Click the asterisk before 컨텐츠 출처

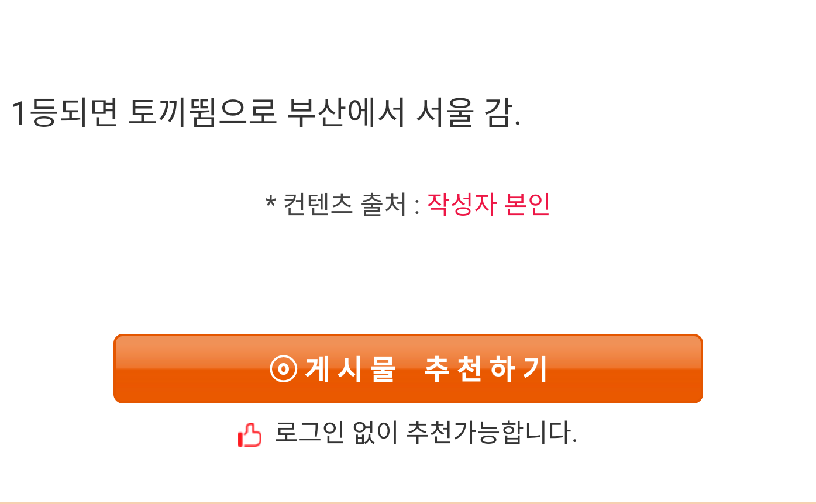click(x=270, y=203)
